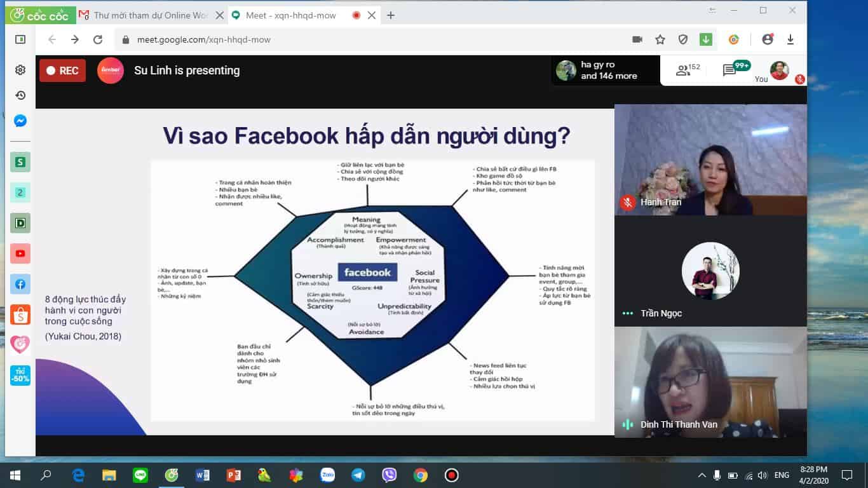Open the orange circular extension icon

tap(734, 39)
